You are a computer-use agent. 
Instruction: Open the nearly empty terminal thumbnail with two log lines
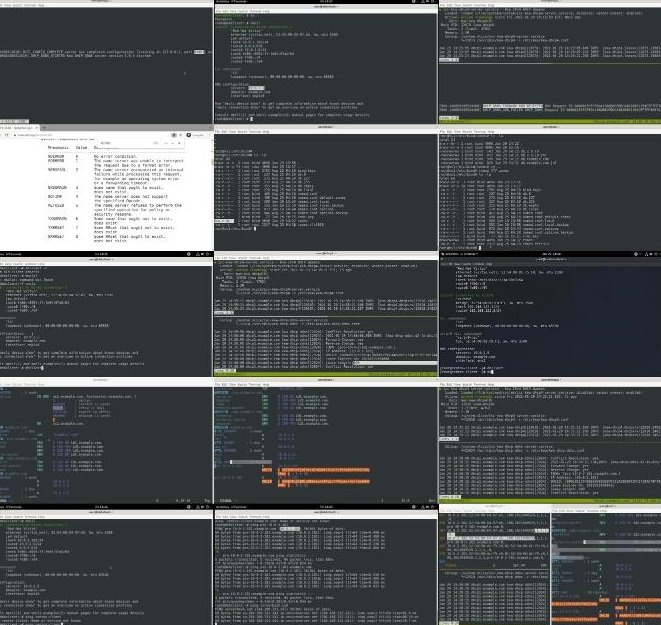[x=106, y=62]
